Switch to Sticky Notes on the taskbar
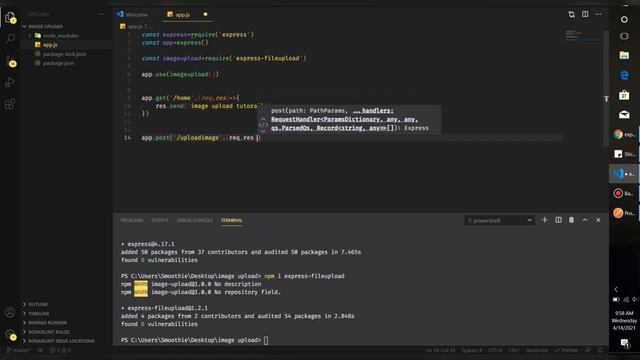The width and height of the screenshot is (640, 360). pyautogui.click(x=624, y=154)
